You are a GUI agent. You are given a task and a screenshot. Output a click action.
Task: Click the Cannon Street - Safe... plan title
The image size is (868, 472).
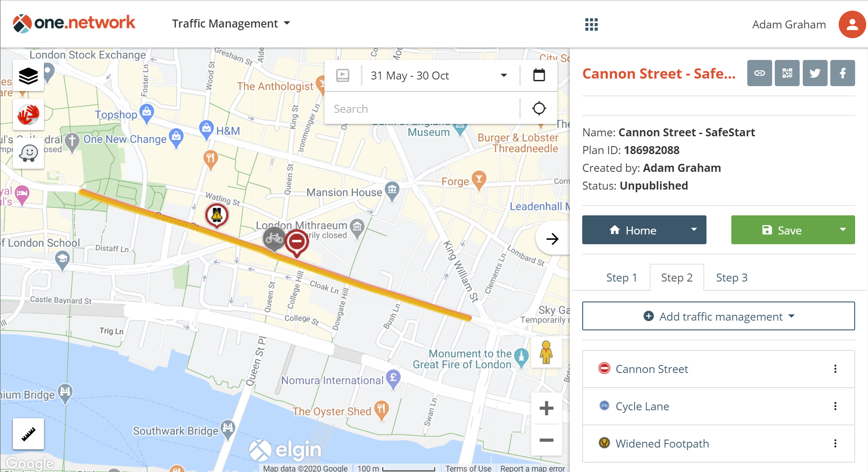pyautogui.click(x=659, y=74)
